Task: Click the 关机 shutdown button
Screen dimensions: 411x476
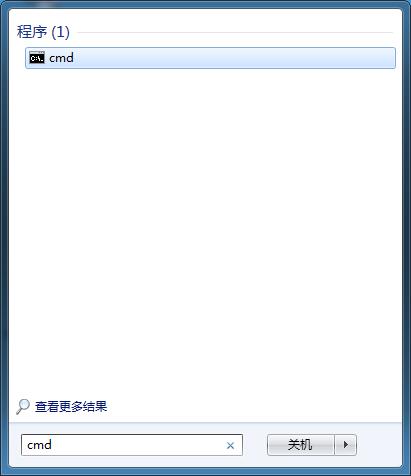Action: tap(301, 445)
